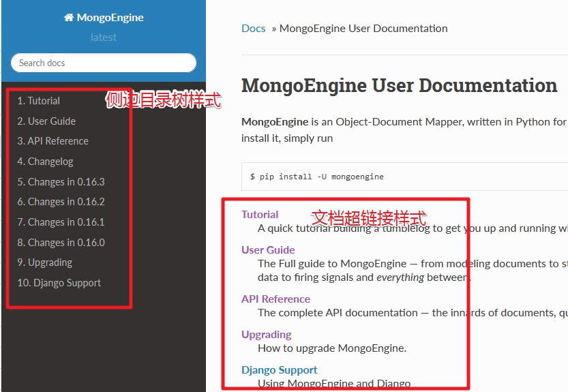Follow the API Reference content link
568x392 pixels.
pos(275,299)
